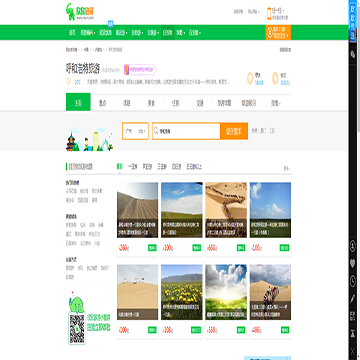Open the sunburst over green meadow thumbnail

(226, 292)
